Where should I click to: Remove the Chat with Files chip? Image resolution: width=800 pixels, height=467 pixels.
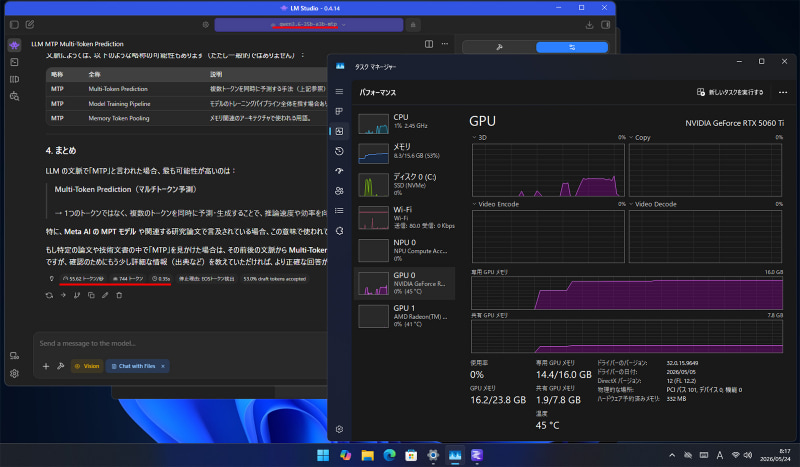pyautogui.click(x=163, y=366)
